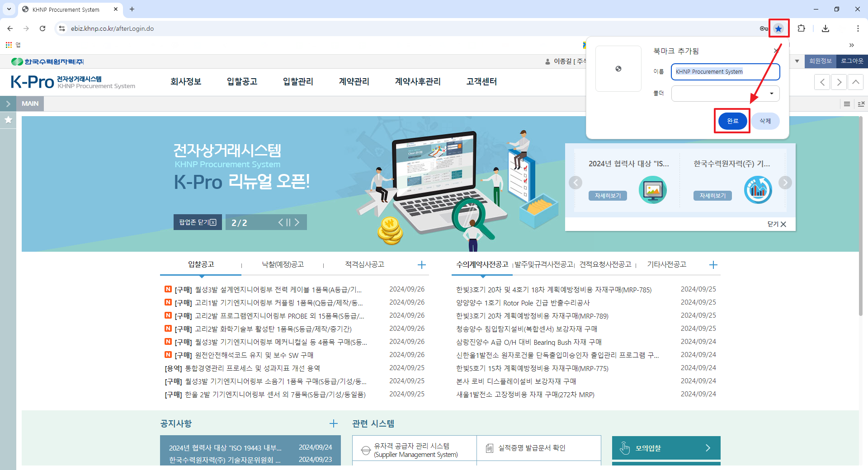Screen dimensions: 868x470
Task: Click previous arrow on notice carousel
Action: click(576, 183)
